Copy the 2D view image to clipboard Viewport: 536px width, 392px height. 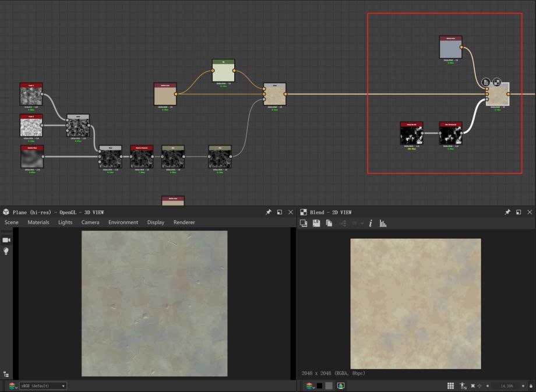point(329,223)
